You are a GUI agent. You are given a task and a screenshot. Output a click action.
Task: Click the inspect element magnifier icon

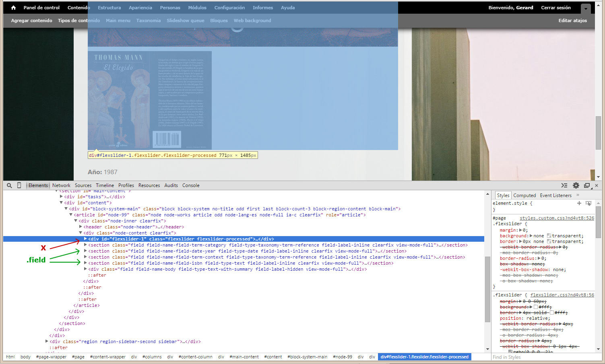pyautogui.click(x=9, y=185)
